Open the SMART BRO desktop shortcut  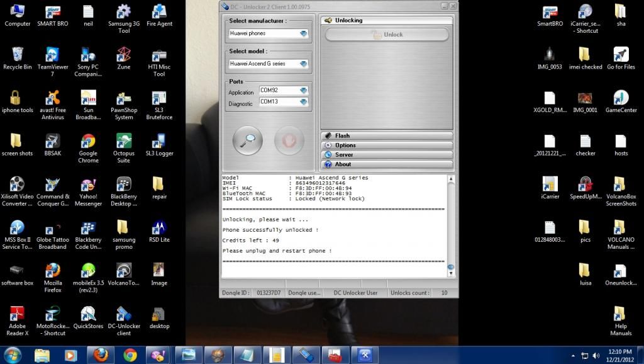[53, 16]
